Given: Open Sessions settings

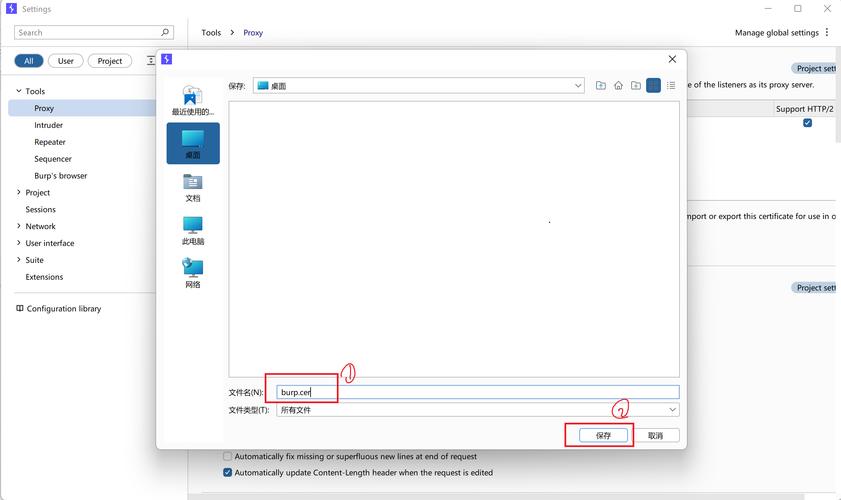Looking at the screenshot, I should (x=40, y=209).
